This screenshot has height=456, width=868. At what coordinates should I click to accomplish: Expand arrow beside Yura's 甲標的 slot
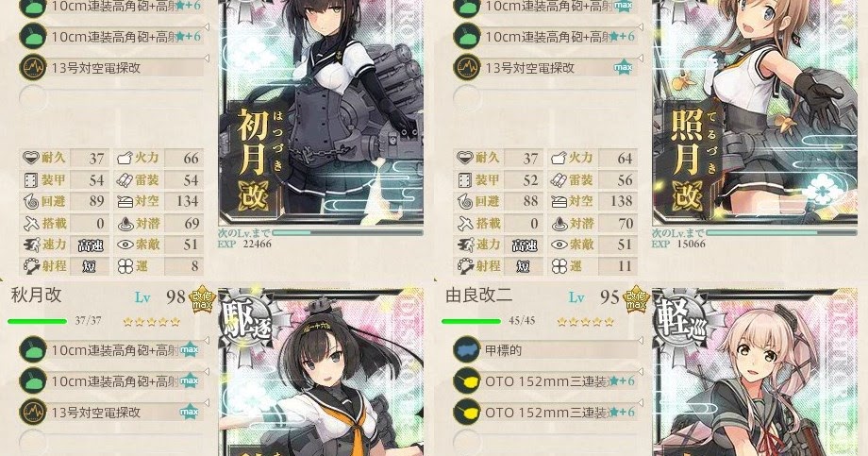tap(641, 340)
